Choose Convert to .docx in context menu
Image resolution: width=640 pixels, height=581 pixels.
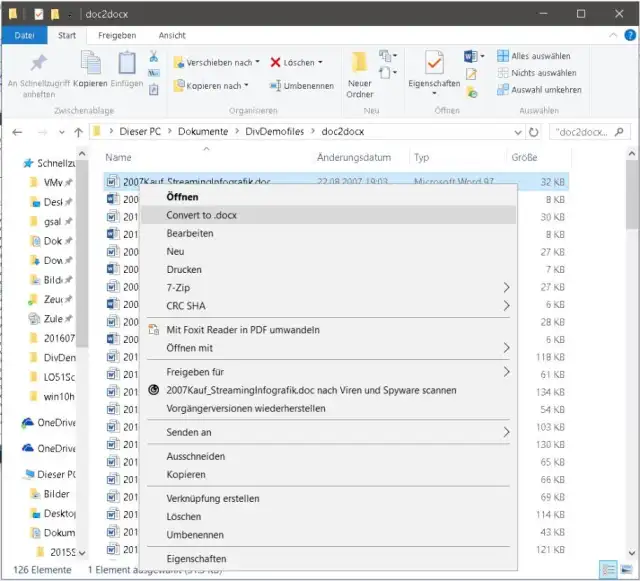(x=201, y=215)
